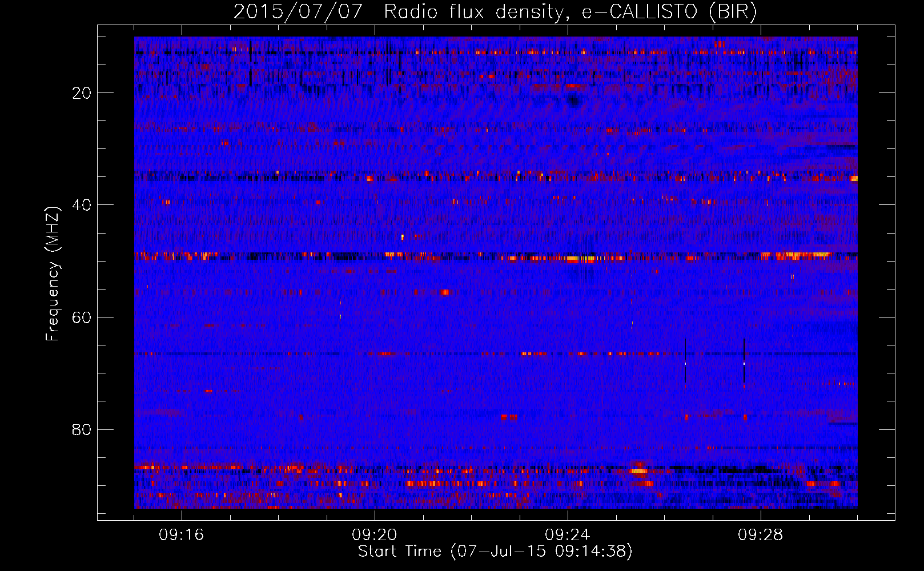Click the 09:28 time axis label

pos(761,535)
